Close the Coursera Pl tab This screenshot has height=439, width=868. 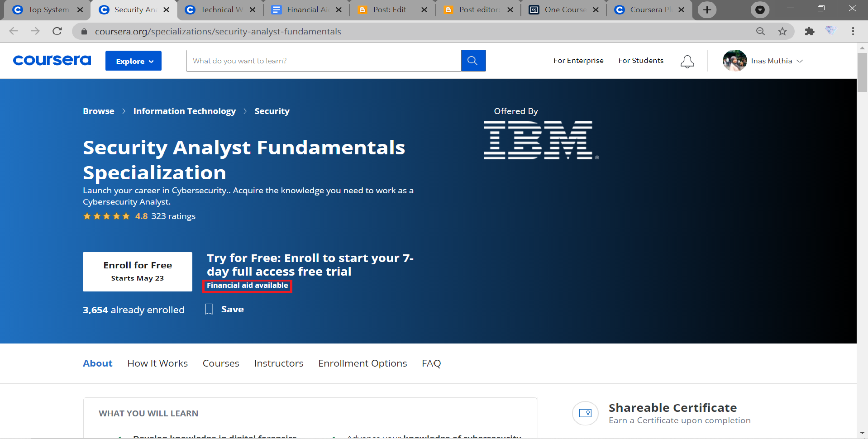tap(681, 10)
